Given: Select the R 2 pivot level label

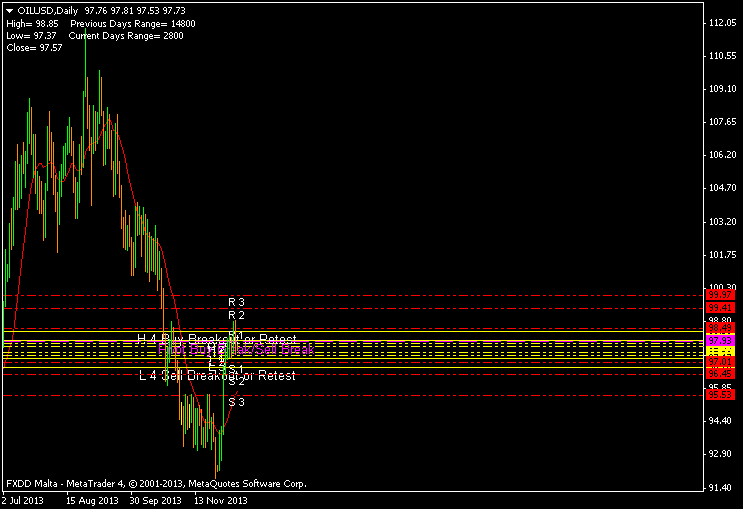Looking at the screenshot, I should tap(236, 314).
